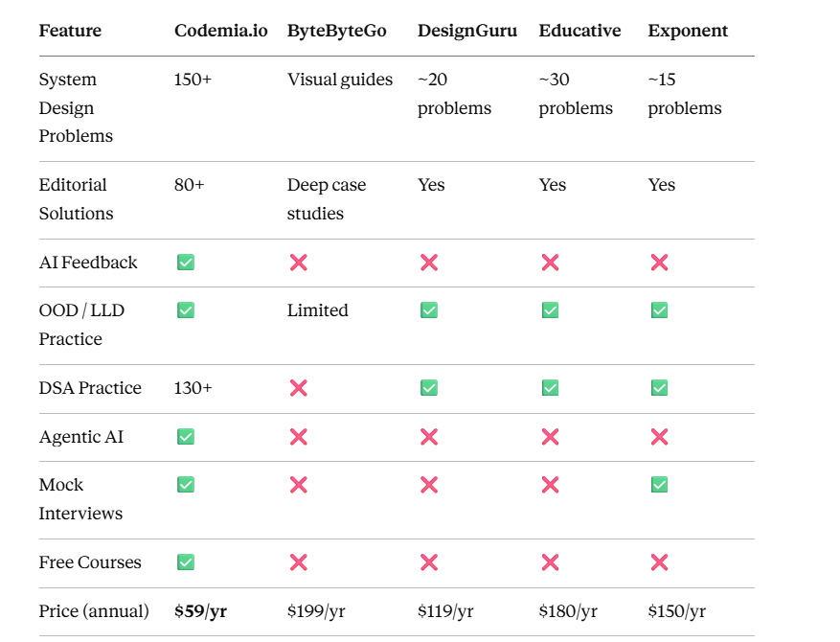The height and width of the screenshot is (642, 840).
Task: Click the red X for Educative Mock Interviews
Action: tap(550, 485)
